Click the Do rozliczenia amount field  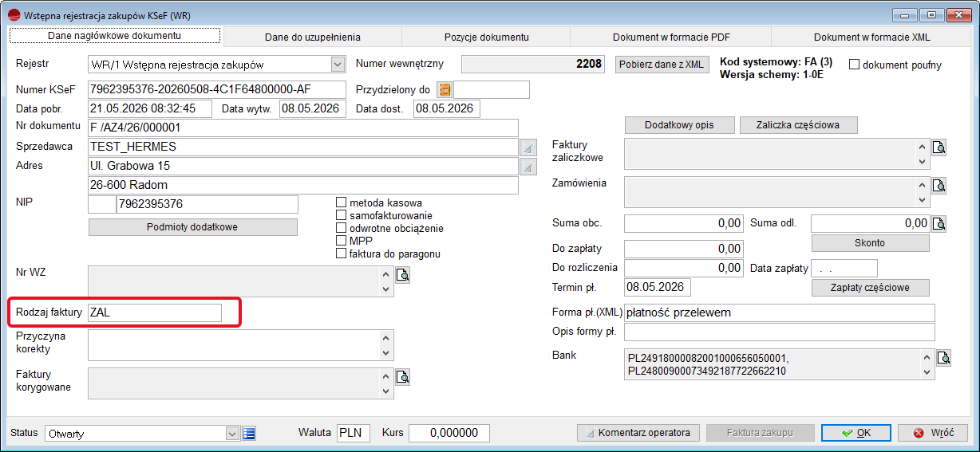click(x=684, y=268)
